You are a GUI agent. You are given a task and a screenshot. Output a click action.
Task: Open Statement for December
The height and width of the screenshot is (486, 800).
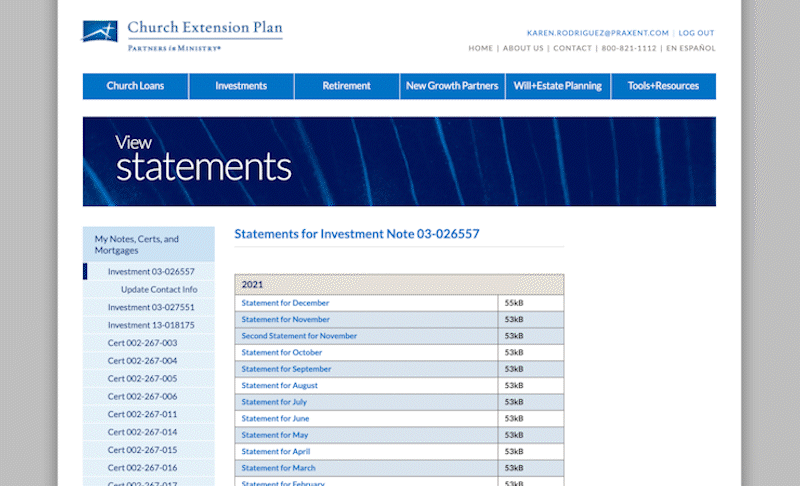(285, 303)
